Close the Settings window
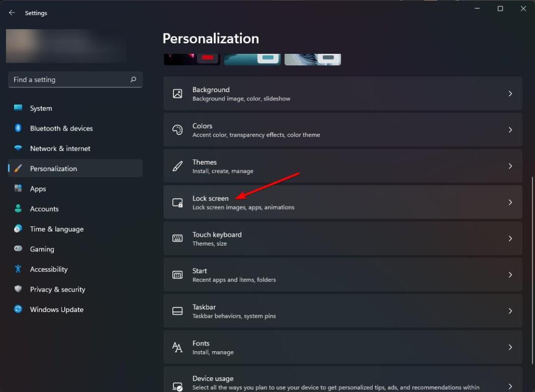Screen dimensions: 535x392 click(x=523, y=8)
